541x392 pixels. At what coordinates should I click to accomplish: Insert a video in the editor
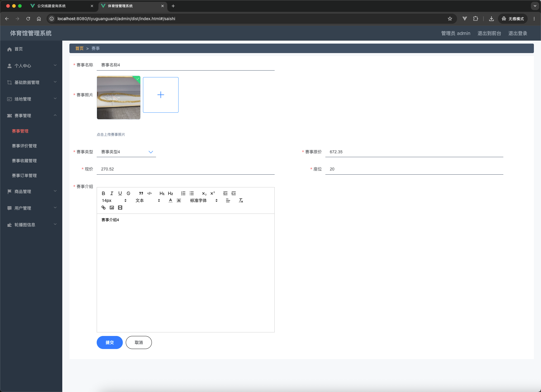[120, 208]
